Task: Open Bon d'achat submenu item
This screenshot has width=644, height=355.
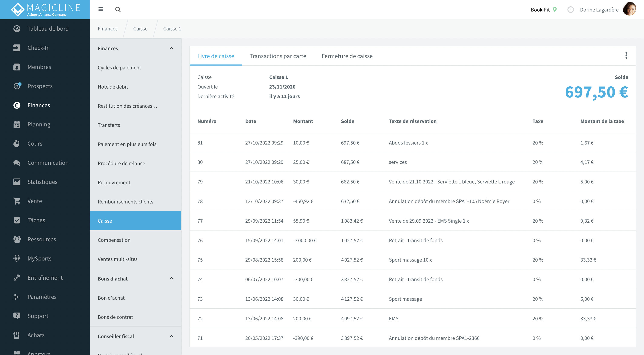Action: click(136, 298)
